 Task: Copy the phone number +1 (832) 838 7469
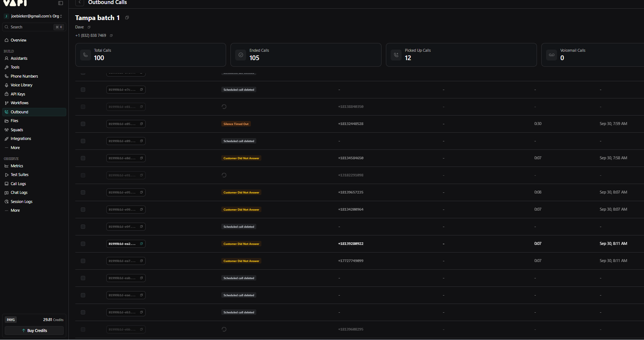click(111, 35)
